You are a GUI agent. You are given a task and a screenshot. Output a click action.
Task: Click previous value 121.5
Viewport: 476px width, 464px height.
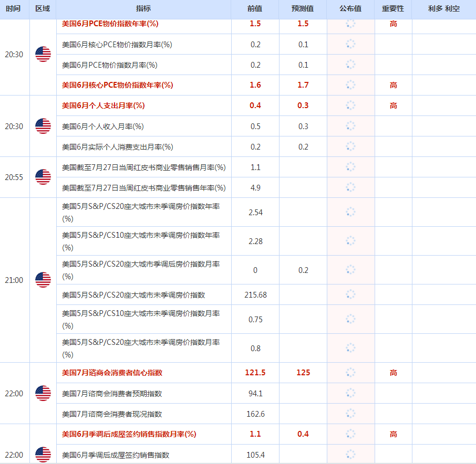click(x=255, y=373)
